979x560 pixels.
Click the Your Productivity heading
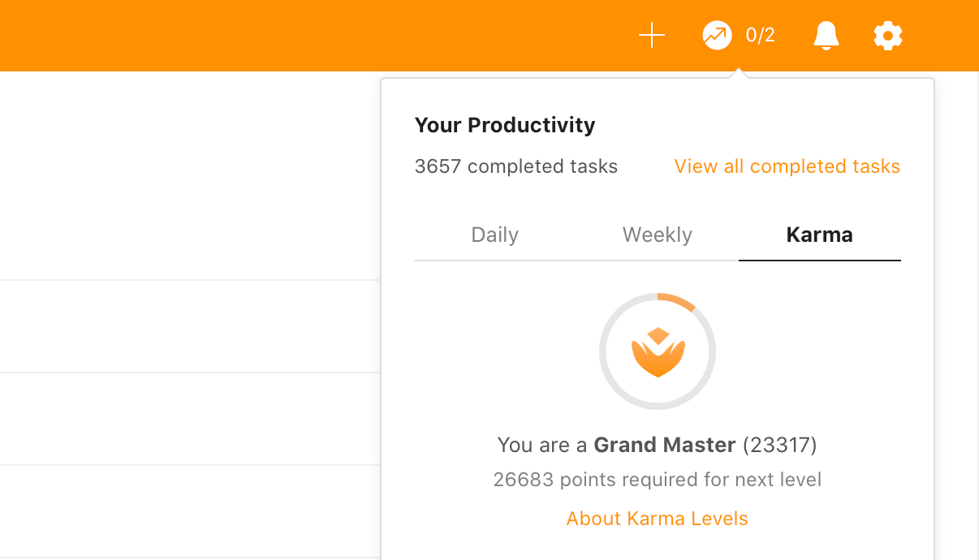point(505,125)
